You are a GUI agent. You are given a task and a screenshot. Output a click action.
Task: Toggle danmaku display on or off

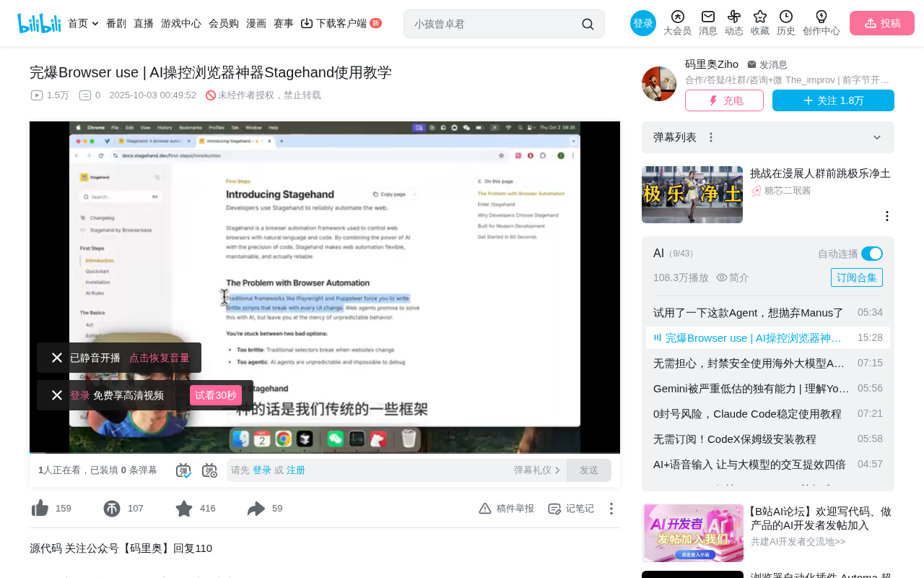(183, 470)
